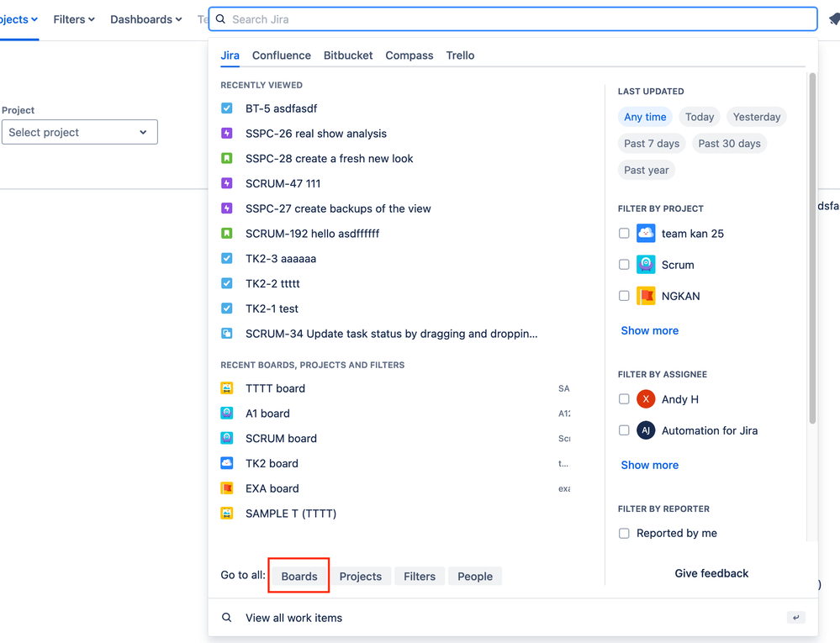Tick the Andy H assignee checkbox
This screenshot has width=840, height=643.
tap(624, 399)
